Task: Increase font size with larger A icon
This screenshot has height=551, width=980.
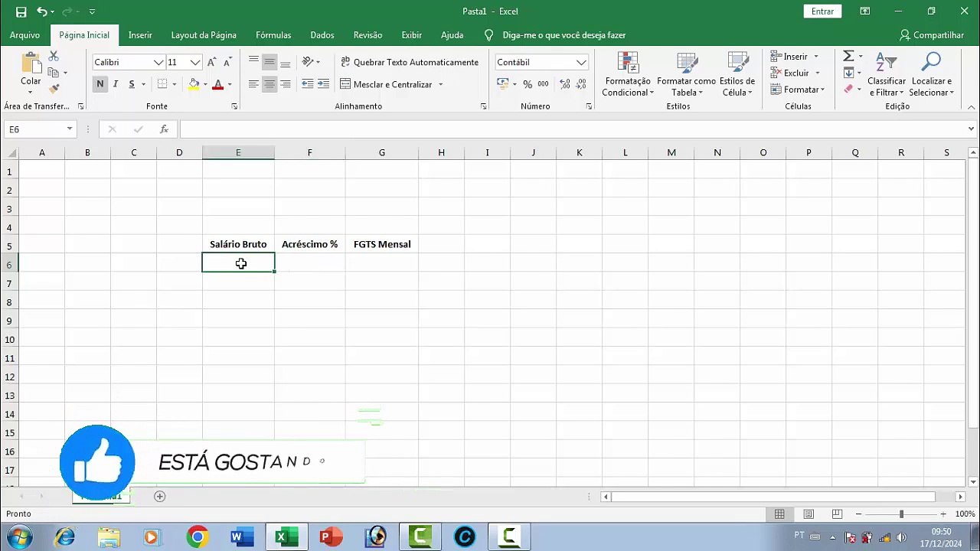Action: click(211, 62)
